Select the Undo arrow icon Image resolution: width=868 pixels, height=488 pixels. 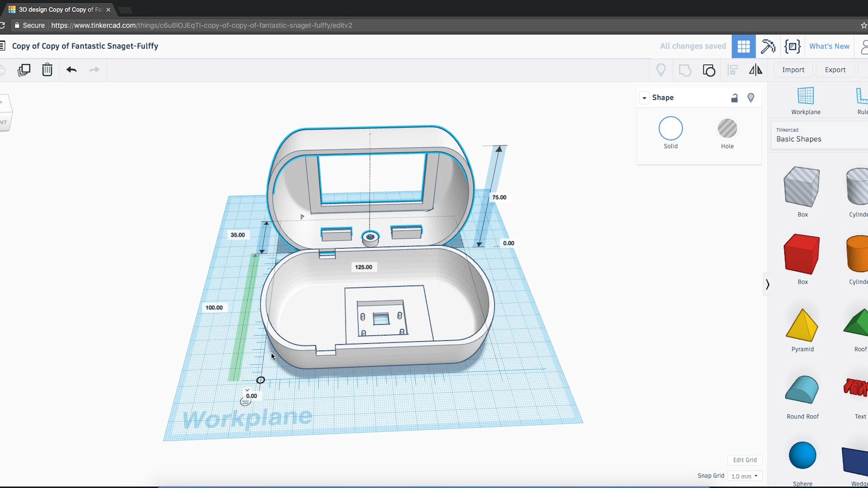click(71, 70)
